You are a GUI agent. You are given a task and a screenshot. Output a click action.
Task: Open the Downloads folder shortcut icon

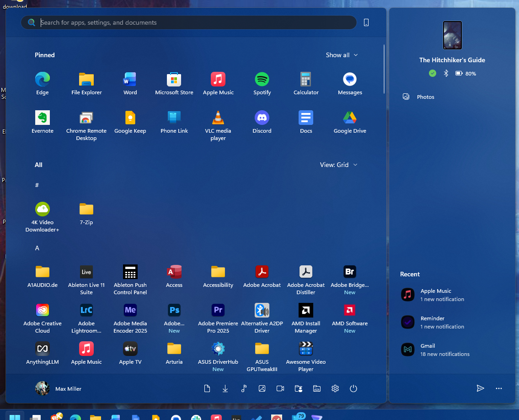coord(225,388)
